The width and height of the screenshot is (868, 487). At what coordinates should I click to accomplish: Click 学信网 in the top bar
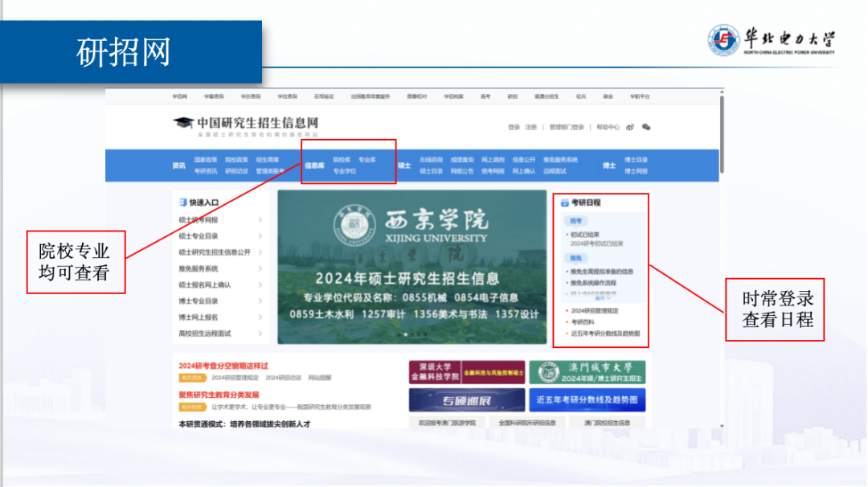pos(179,96)
